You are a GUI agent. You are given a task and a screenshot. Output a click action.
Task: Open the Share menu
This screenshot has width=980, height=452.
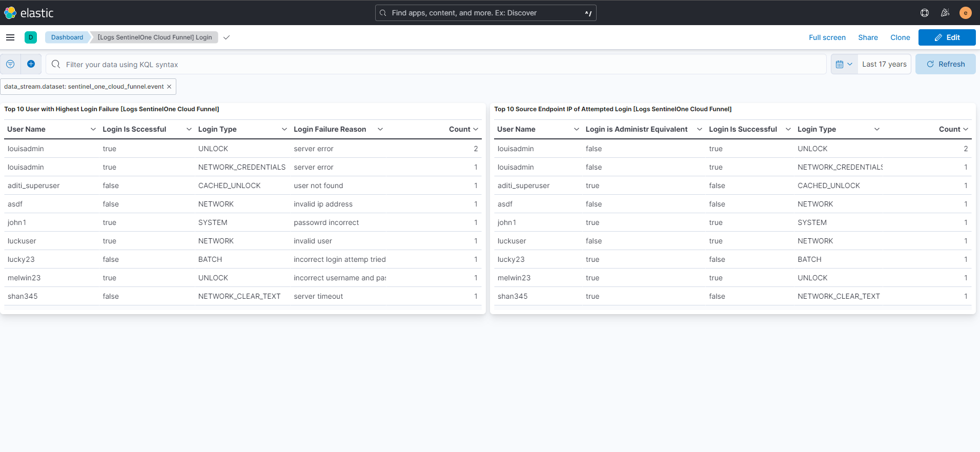coord(868,37)
